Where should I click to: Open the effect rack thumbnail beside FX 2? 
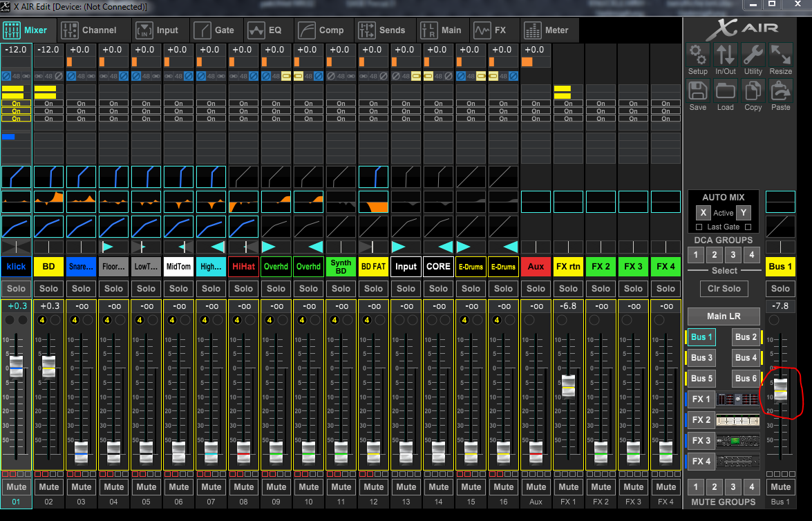click(x=738, y=420)
